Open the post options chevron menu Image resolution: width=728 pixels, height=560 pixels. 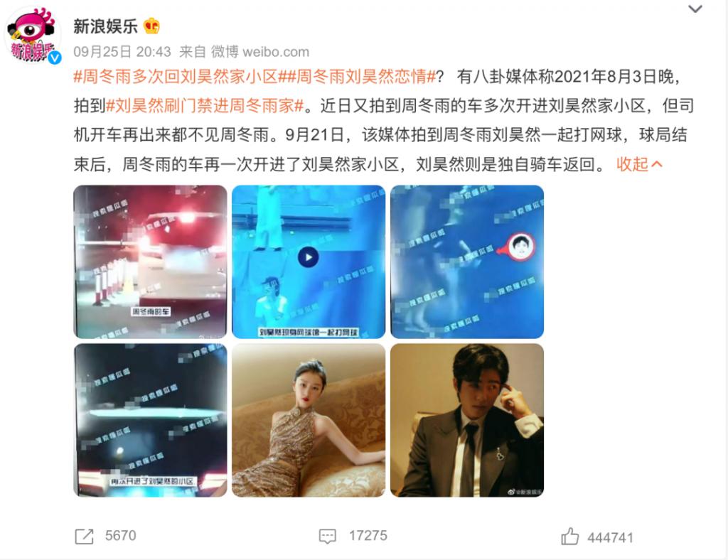coord(695,9)
